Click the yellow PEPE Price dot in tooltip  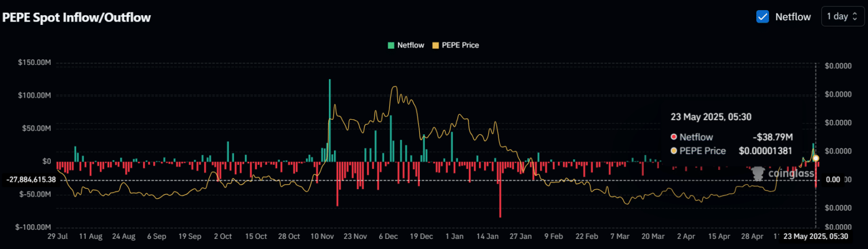point(674,151)
